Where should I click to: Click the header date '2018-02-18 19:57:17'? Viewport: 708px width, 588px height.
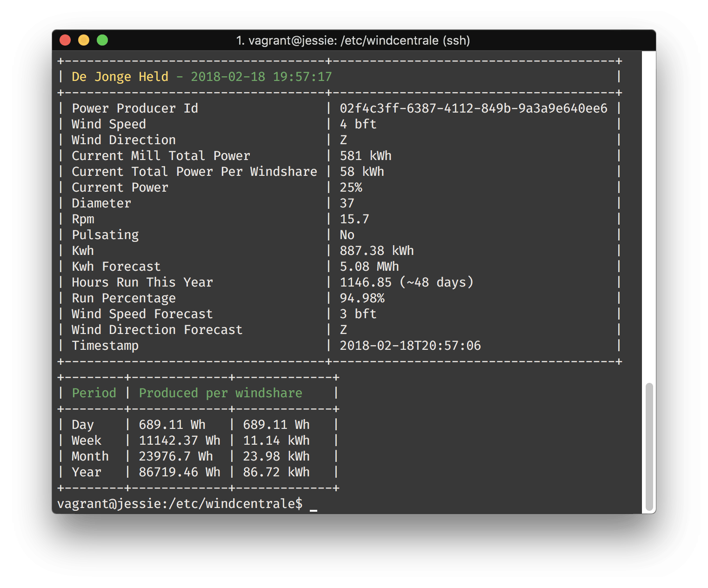point(261,77)
